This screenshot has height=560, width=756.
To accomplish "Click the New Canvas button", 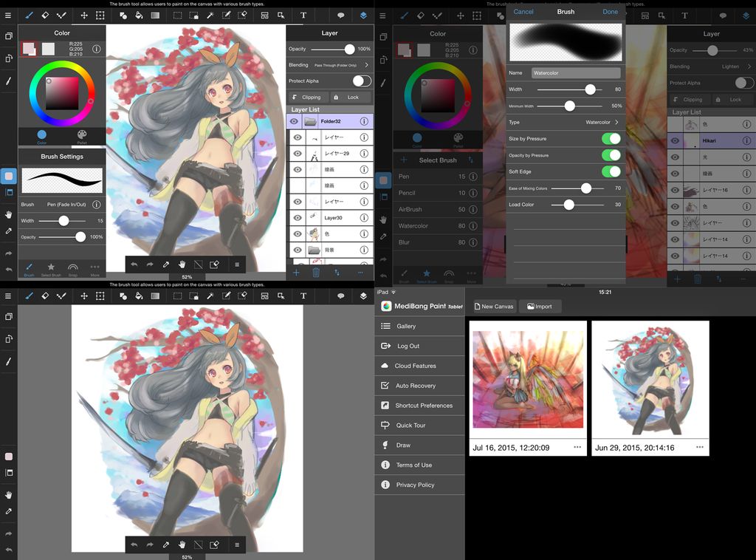I will pos(494,307).
